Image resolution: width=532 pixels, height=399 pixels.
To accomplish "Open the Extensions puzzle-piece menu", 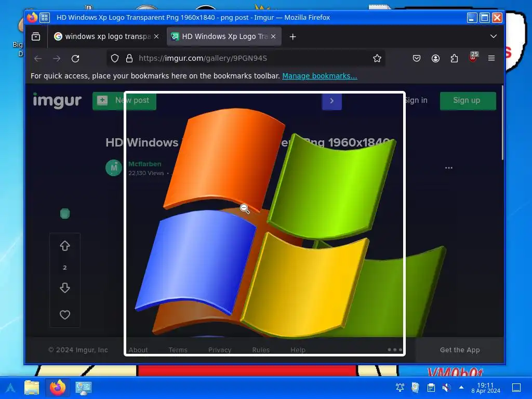I will tap(454, 58).
